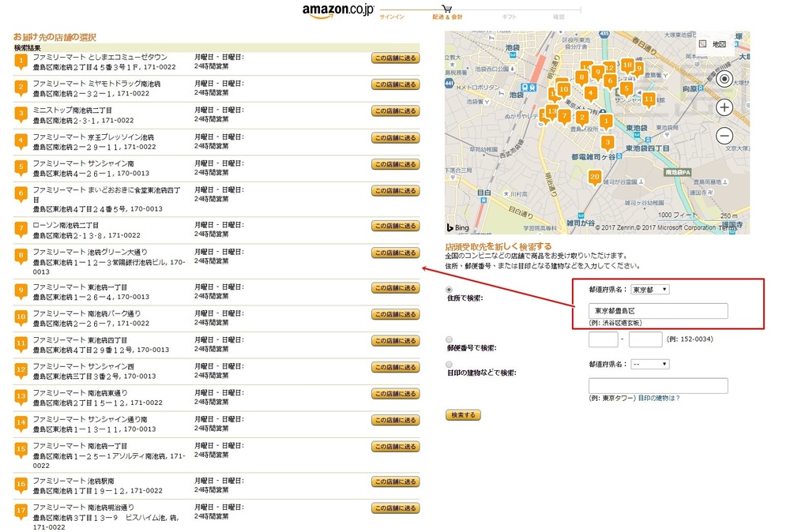This screenshot has height=532, width=809.
Task: Send to ファミリーマート 南池袋東通り store
Action: (395, 394)
